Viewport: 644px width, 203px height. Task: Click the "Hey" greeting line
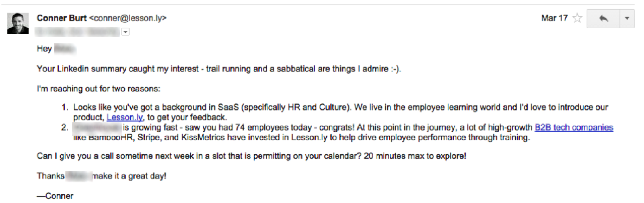click(44, 49)
